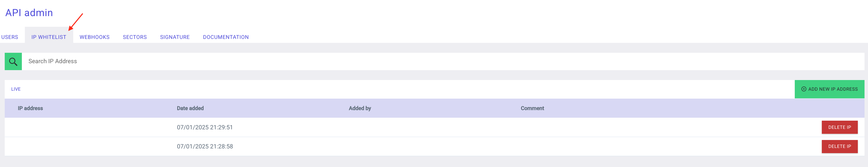Click DELETE IP for the first whitelist entry
Image resolution: width=868 pixels, height=167 pixels.
tap(840, 127)
